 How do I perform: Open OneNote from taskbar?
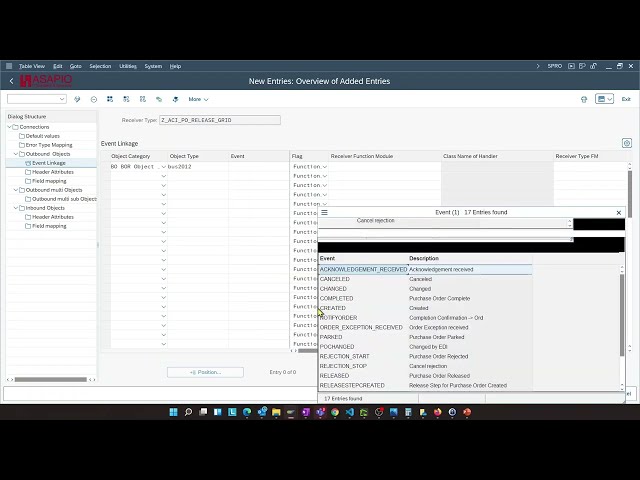point(305,412)
